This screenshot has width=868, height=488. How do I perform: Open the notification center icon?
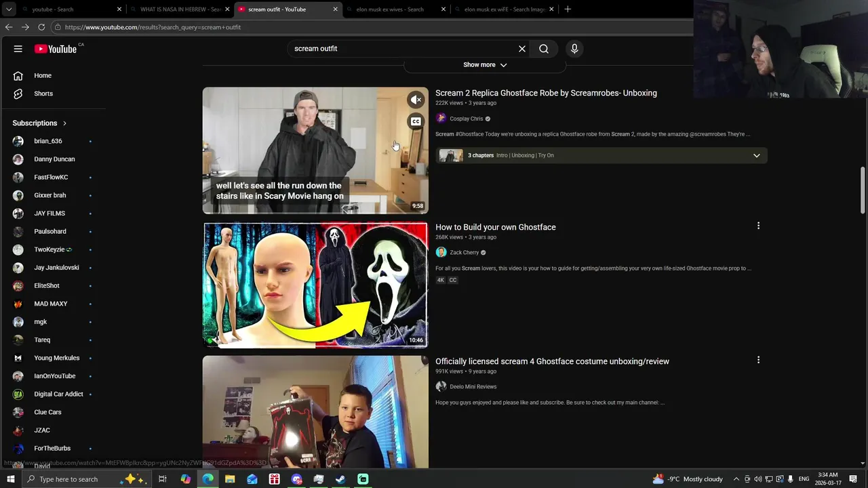point(853,479)
